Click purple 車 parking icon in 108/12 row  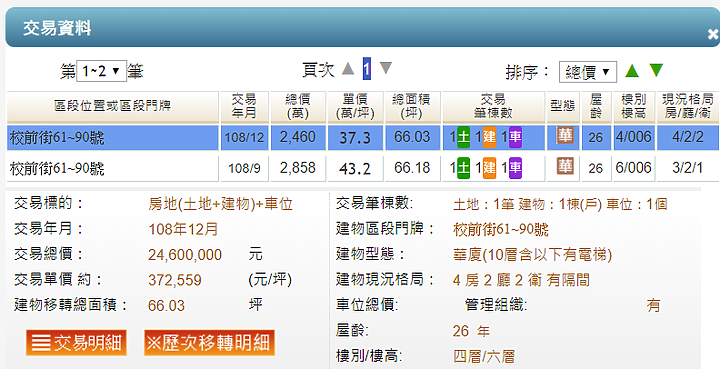pyautogui.click(x=515, y=138)
